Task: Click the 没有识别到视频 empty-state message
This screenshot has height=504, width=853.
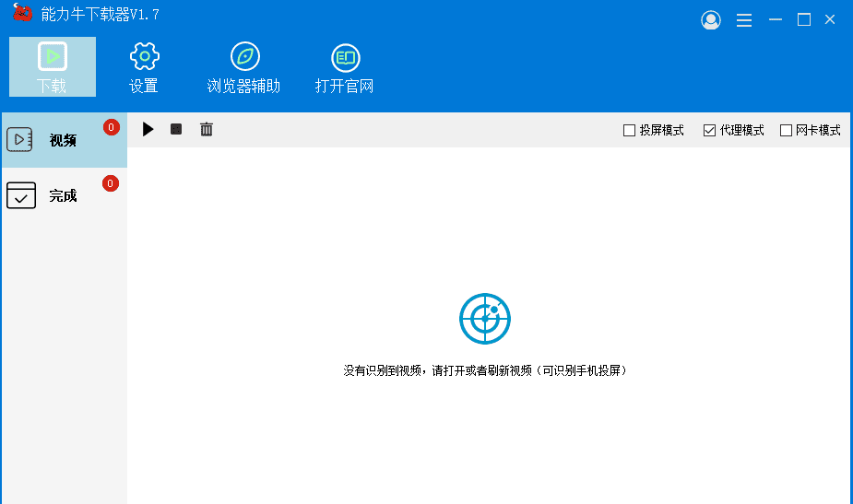Action: coord(485,370)
